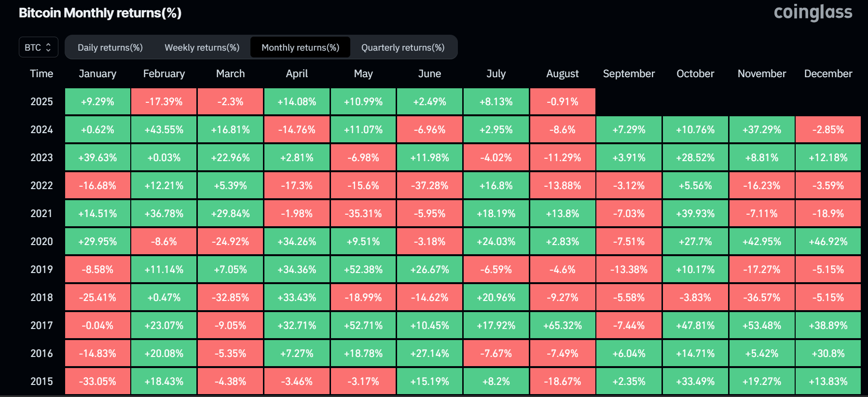Click the 2017 year row label
This screenshot has width=868, height=397.
click(x=41, y=326)
